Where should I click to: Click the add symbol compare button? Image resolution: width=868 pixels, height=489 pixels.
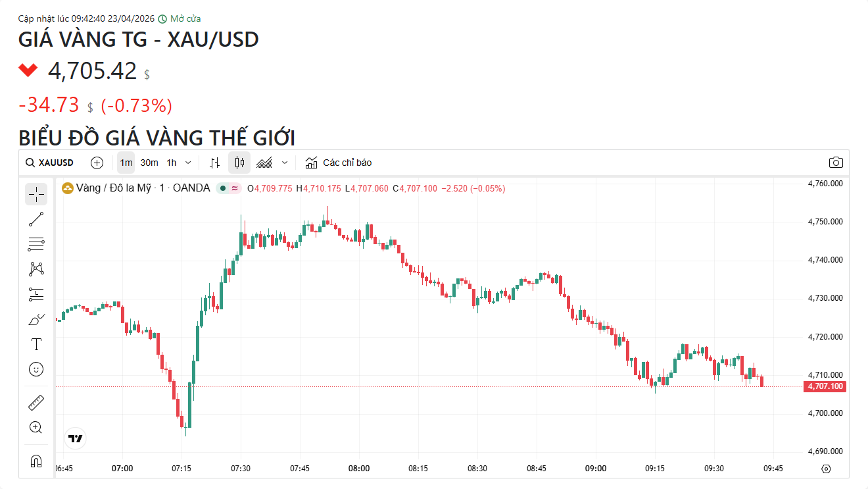97,163
